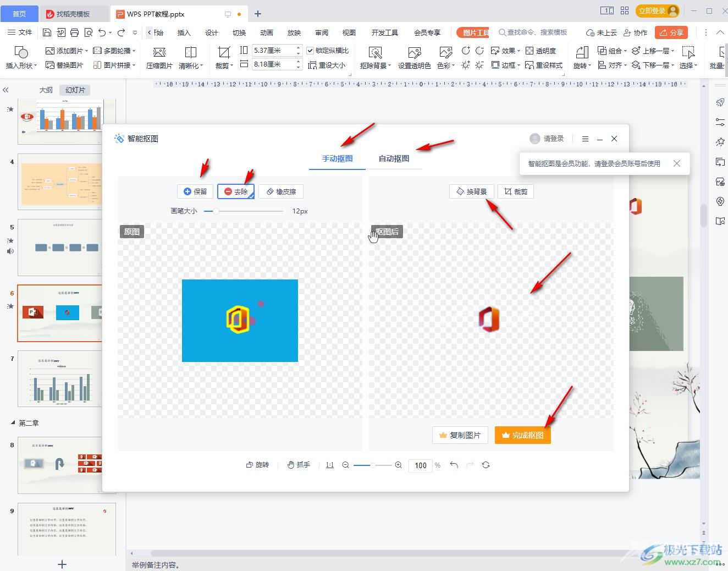Image resolution: width=728 pixels, height=571 pixels.
Task: Open the 设计 ribbon tab
Action: point(212,32)
